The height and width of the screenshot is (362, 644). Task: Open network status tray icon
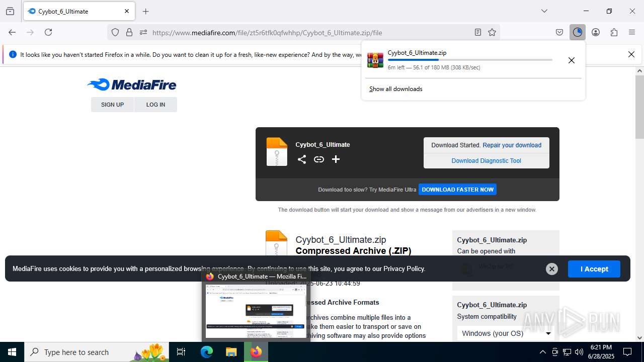click(567, 352)
